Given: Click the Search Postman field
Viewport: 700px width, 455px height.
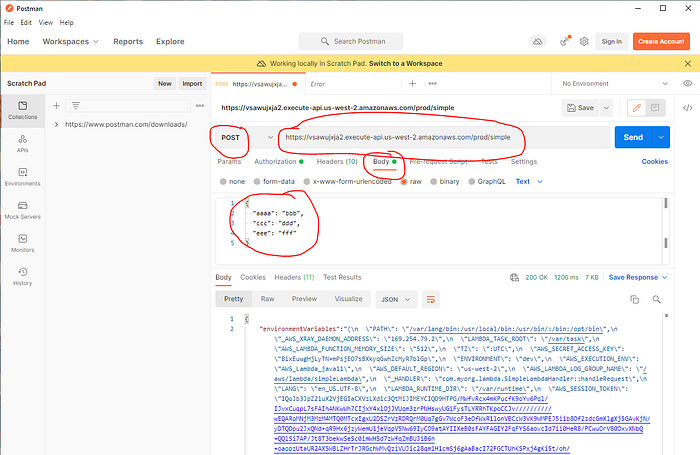Looking at the screenshot, I should [x=351, y=42].
